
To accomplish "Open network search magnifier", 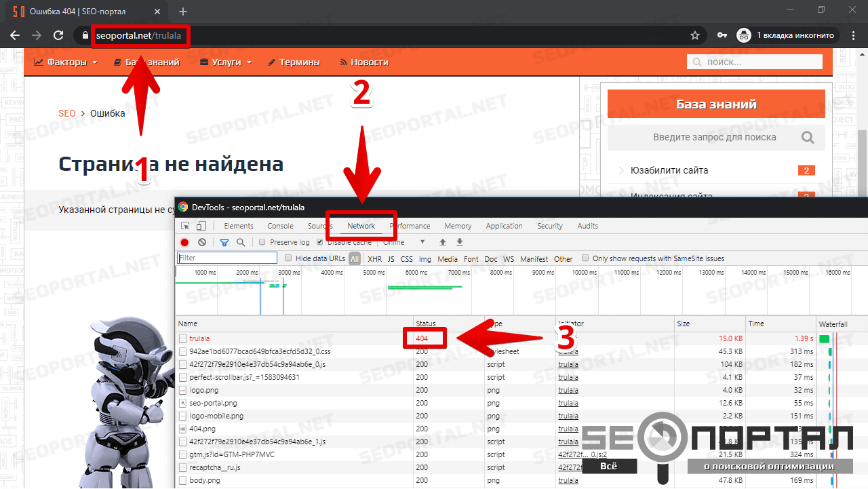I will point(241,242).
